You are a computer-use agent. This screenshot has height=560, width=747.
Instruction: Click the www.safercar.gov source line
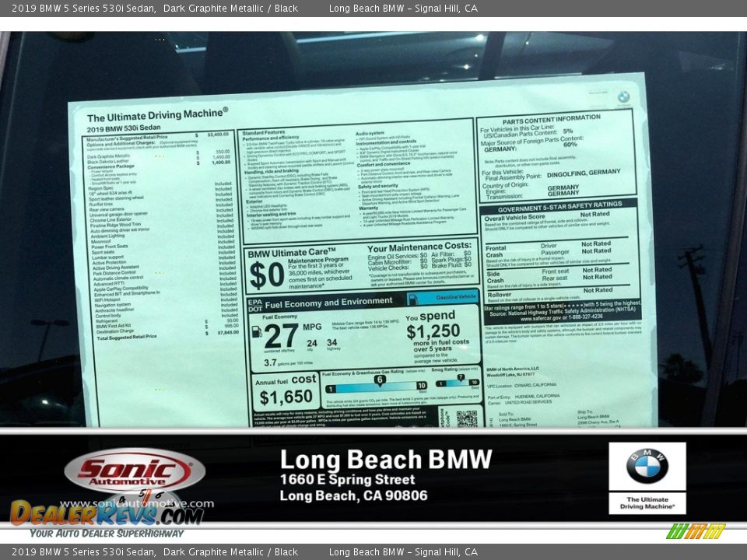561,317
